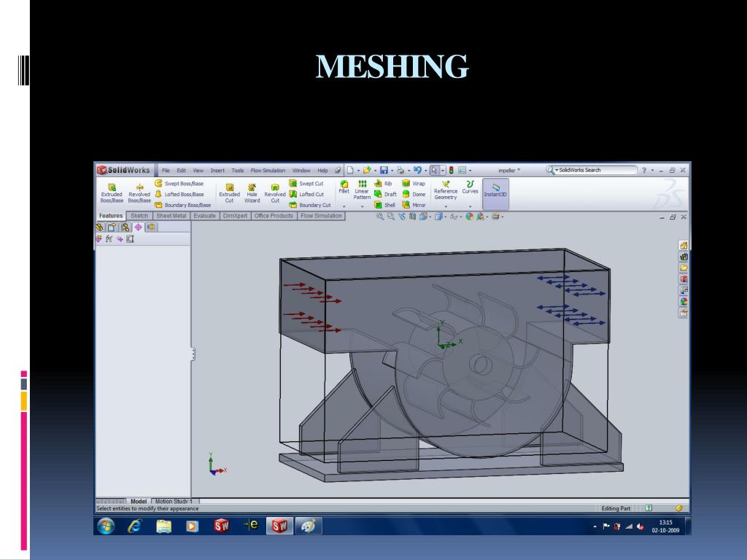Select the Mirror feature
The width and height of the screenshot is (747, 560).
(x=414, y=205)
